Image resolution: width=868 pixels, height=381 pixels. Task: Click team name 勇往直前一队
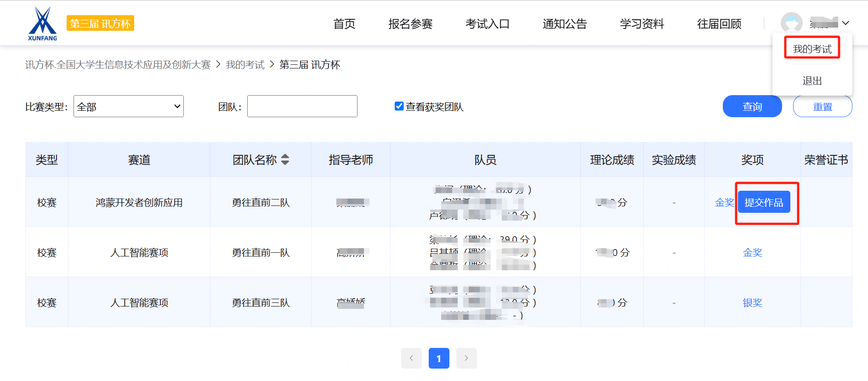(x=261, y=252)
